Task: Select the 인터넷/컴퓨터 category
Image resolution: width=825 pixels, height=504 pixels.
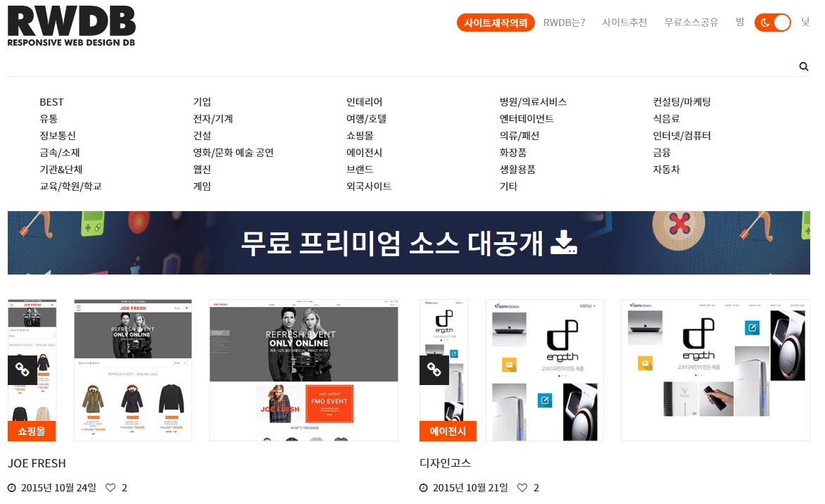Action: [x=682, y=136]
